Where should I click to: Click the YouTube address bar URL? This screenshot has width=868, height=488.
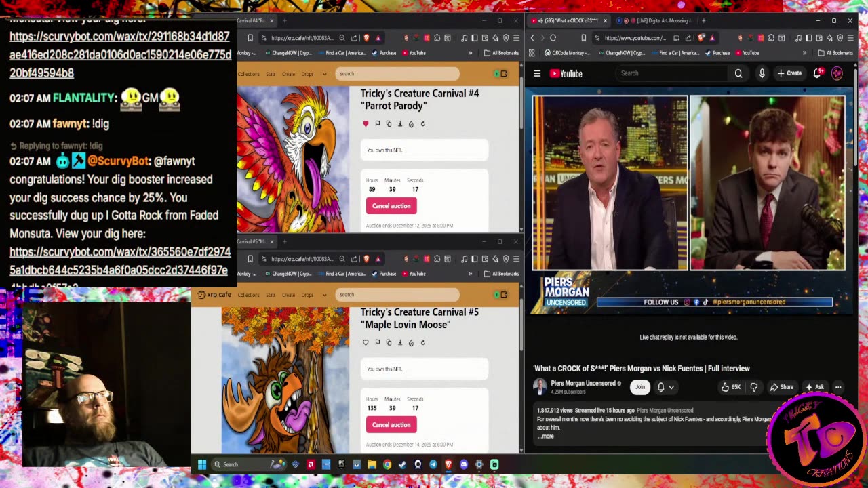(635, 38)
